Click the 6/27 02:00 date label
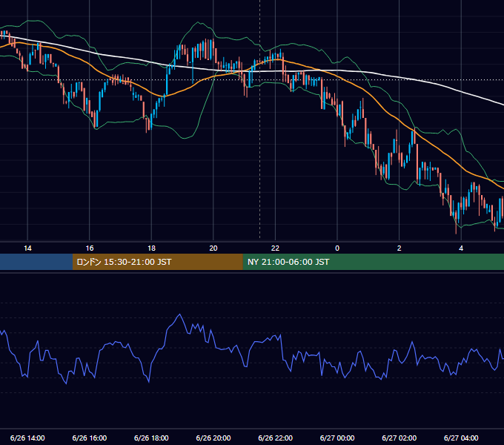Screen dimensions: 504x445 pos(399,438)
